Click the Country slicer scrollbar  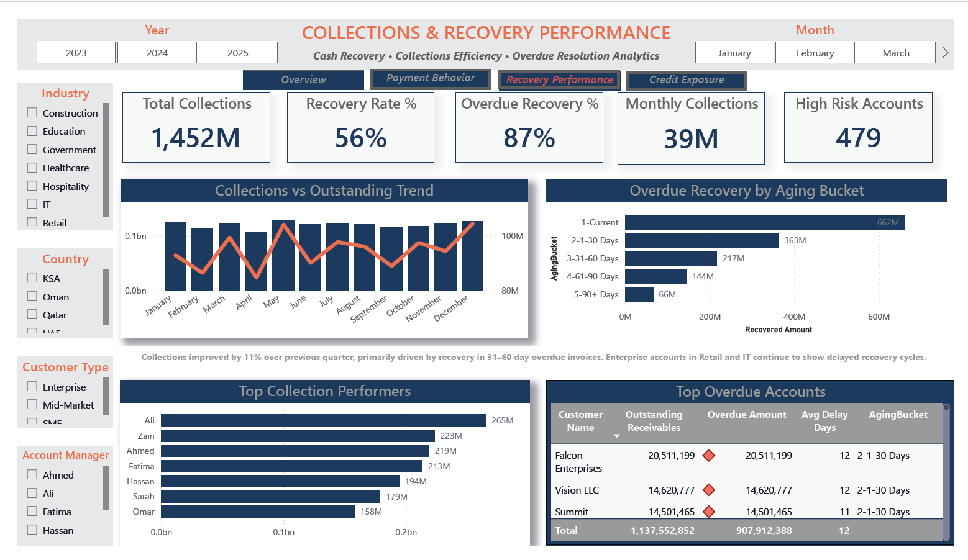pyautogui.click(x=106, y=297)
